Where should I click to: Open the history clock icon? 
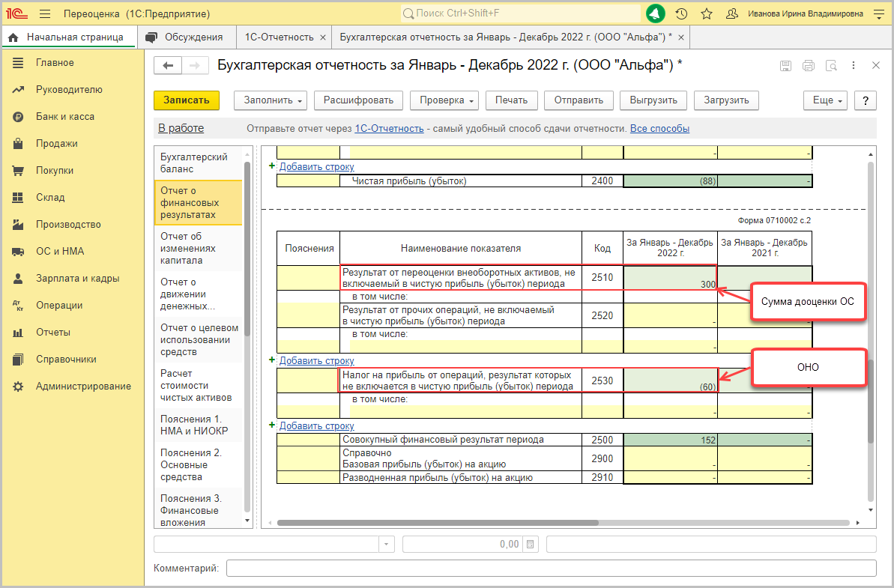(x=681, y=13)
